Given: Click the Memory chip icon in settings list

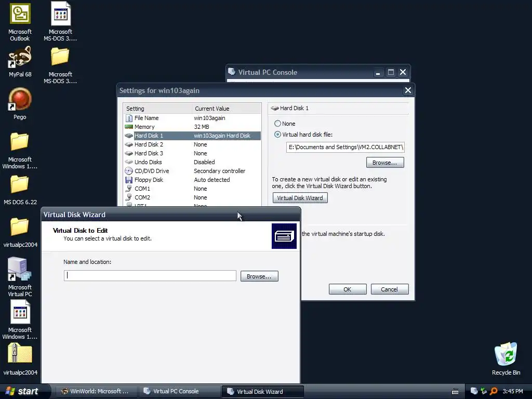Looking at the screenshot, I should point(129,127).
